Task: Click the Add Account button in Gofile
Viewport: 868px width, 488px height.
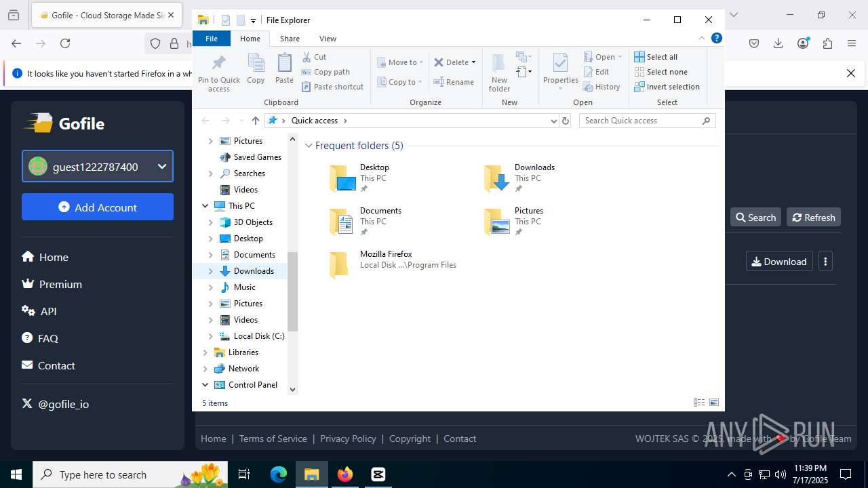Action: 98,207
